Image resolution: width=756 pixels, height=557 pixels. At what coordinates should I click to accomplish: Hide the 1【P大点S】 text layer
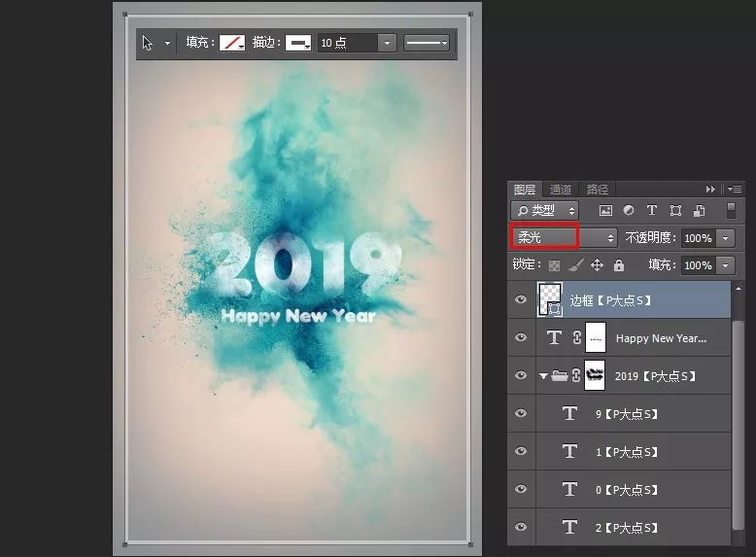pyautogui.click(x=521, y=451)
